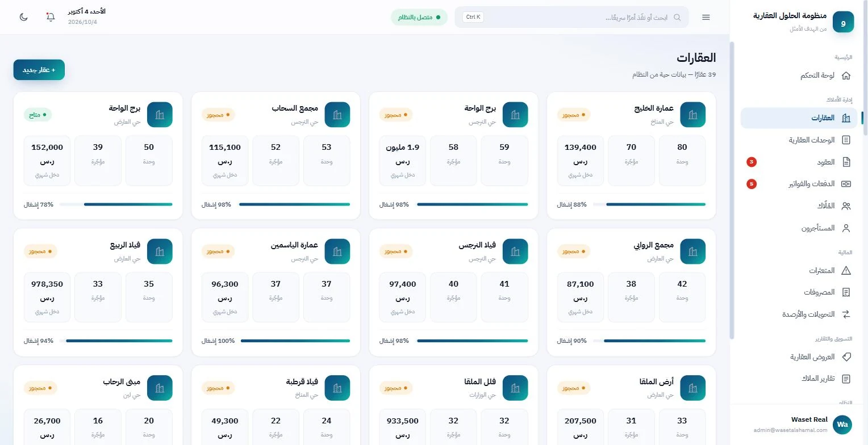The image size is (868, 445).
Task: Click the date الأحد، 4 أكتوبر text
Action: (87, 11)
